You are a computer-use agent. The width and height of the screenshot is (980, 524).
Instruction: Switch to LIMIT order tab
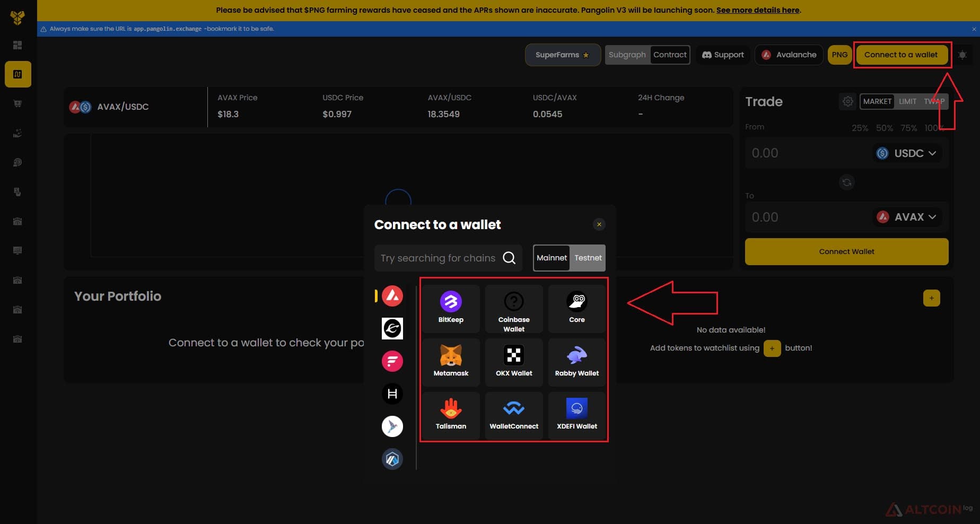[907, 101]
